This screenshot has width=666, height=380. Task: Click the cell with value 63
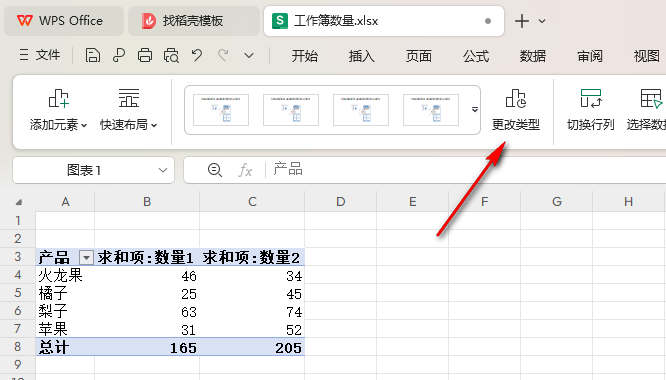(147, 311)
